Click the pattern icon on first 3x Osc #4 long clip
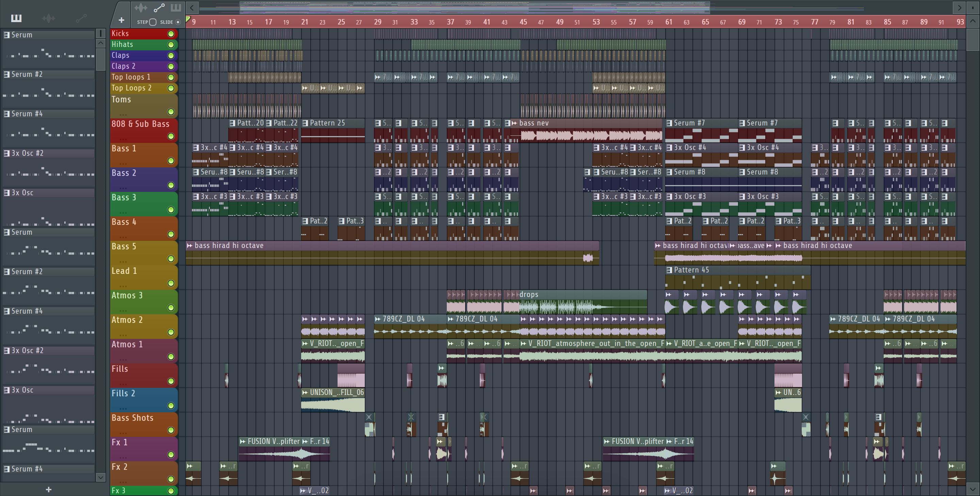The image size is (980, 496). coord(669,148)
